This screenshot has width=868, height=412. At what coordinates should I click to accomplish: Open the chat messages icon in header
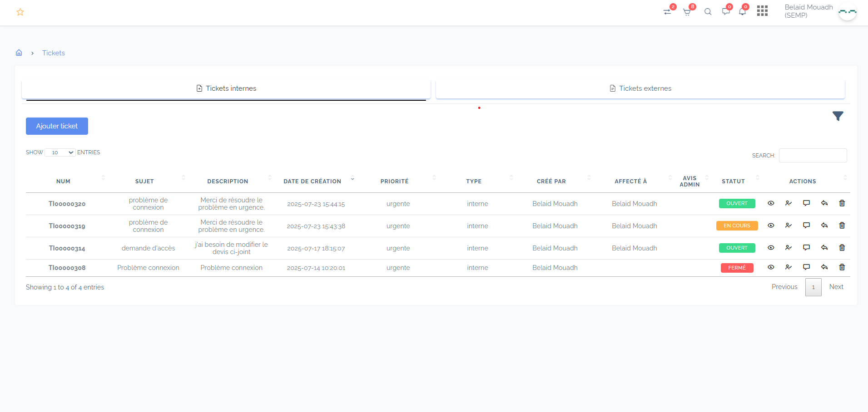point(726,12)
